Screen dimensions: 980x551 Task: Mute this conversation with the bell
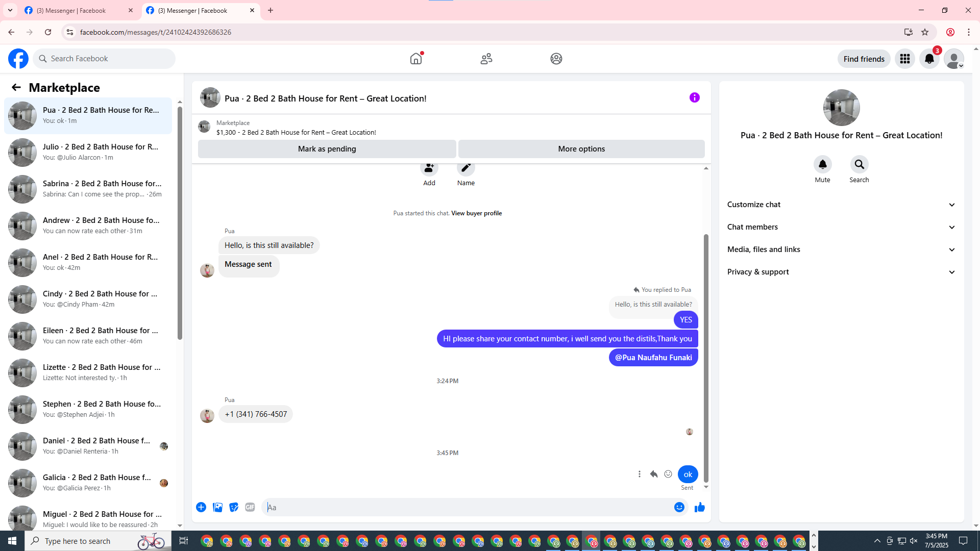[x=822, y=164]
